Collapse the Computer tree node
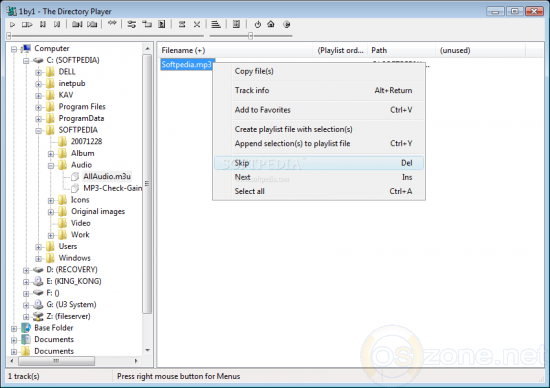Screen dimensions: 550x388 point(14,49)
